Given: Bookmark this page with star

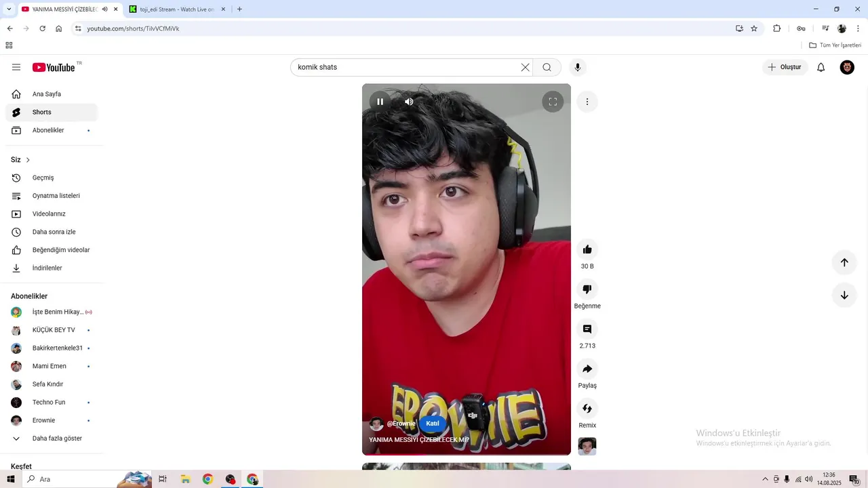Looking at the screenshot, I should pos(754,28).
